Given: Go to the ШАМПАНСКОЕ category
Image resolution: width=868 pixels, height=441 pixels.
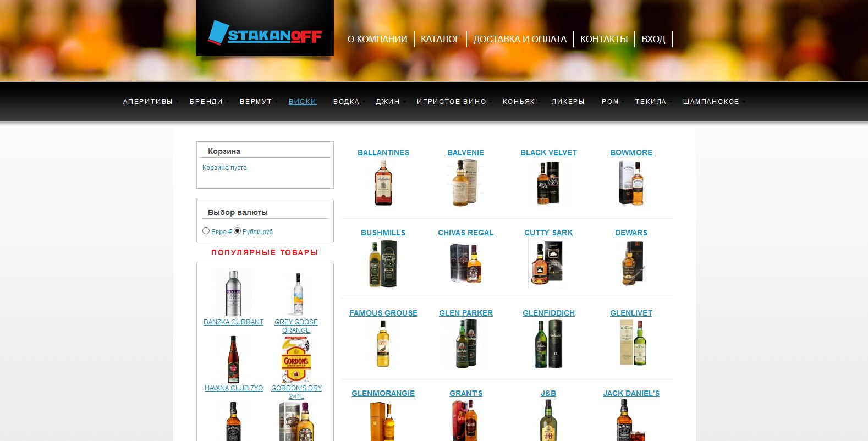Looking at the screenshot, I should 711,102.
